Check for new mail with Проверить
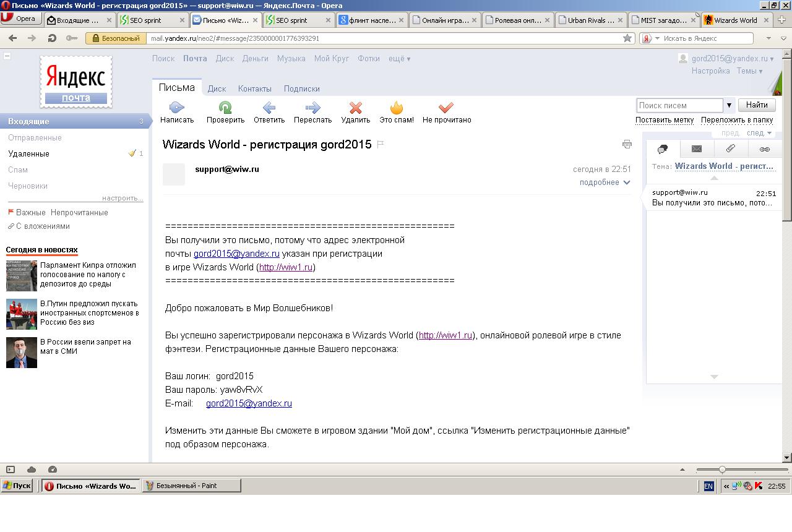792x532 pixels. click(225, 108)
